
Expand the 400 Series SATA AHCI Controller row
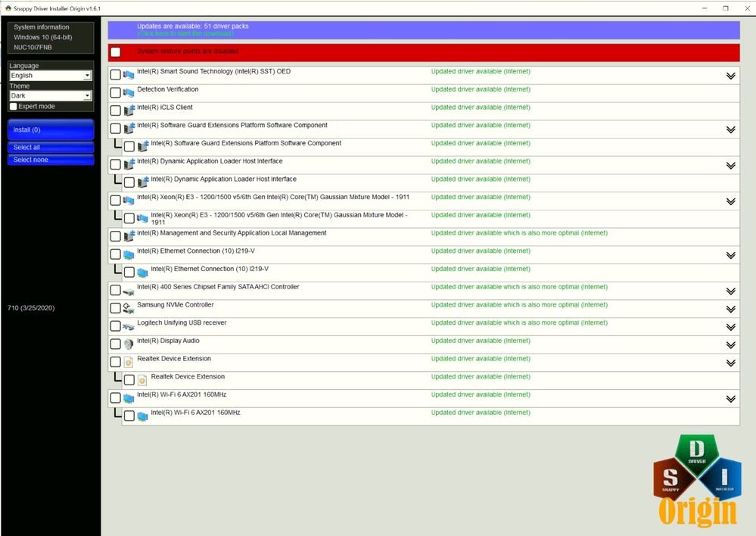730,291
